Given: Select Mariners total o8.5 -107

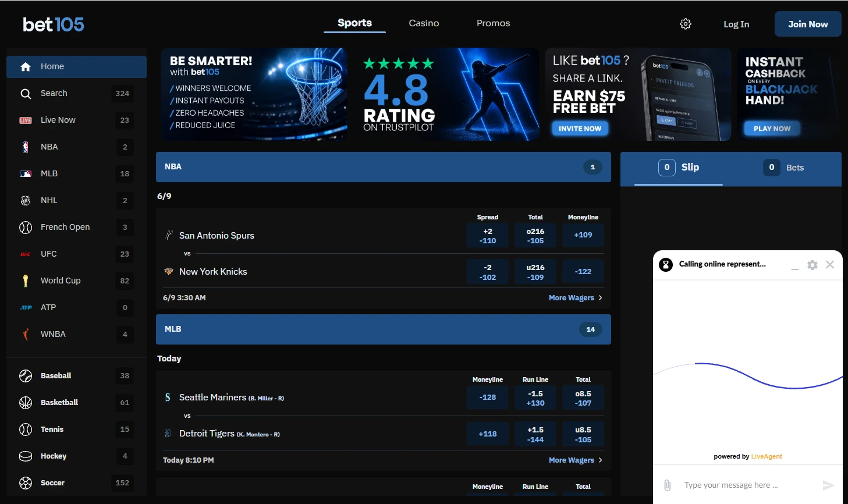Looking at the screenshot, I should pyautogui.click(x=583, y=398).
